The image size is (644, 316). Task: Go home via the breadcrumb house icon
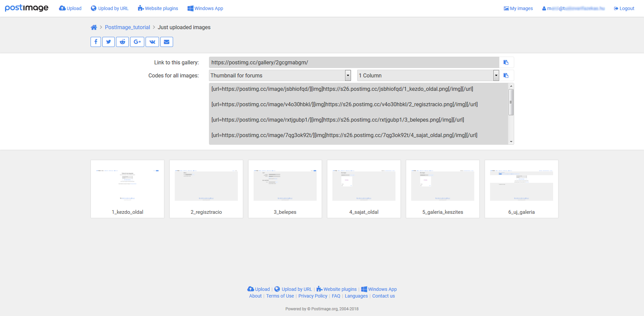tap(94, 27)
